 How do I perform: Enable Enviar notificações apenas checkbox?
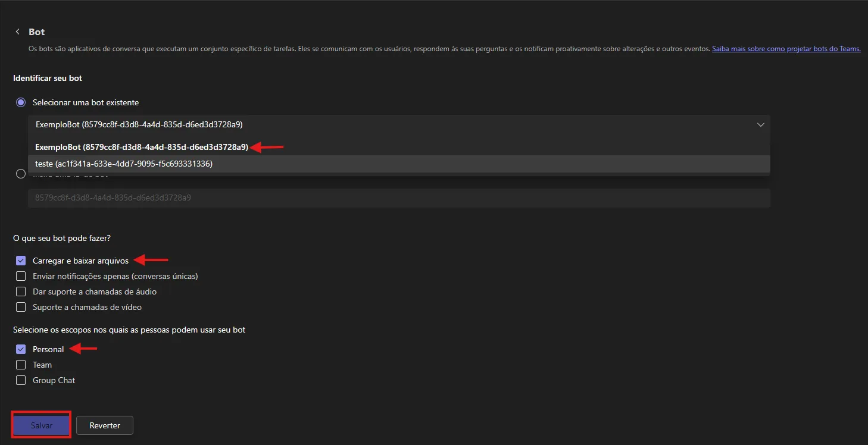[x=21, y=276]
